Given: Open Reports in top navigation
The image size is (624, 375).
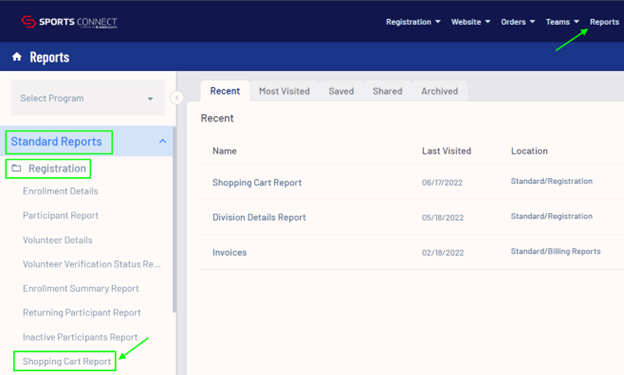Looking at the screenshot, I should pyautogui.click(x=604, y=22).
